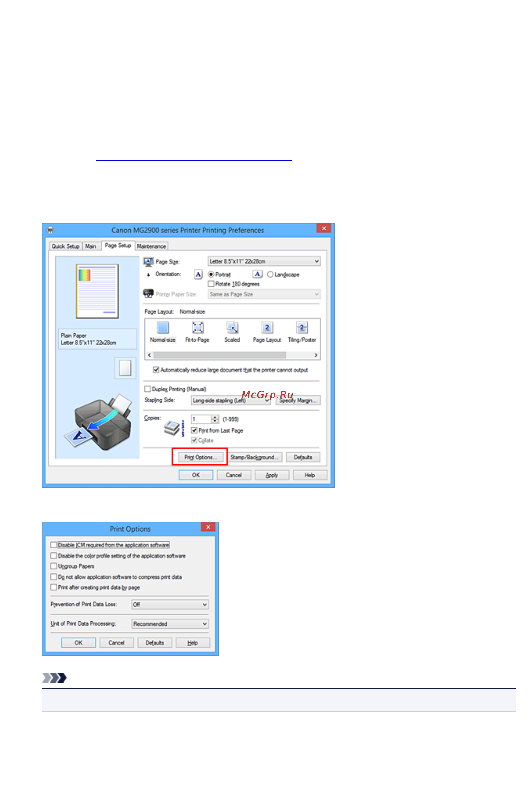Image resolution: width=532 pixels, height=789 pixels.
Task: Open the Printer Paper Size dropdown
Action: click(x=264, y=294)
